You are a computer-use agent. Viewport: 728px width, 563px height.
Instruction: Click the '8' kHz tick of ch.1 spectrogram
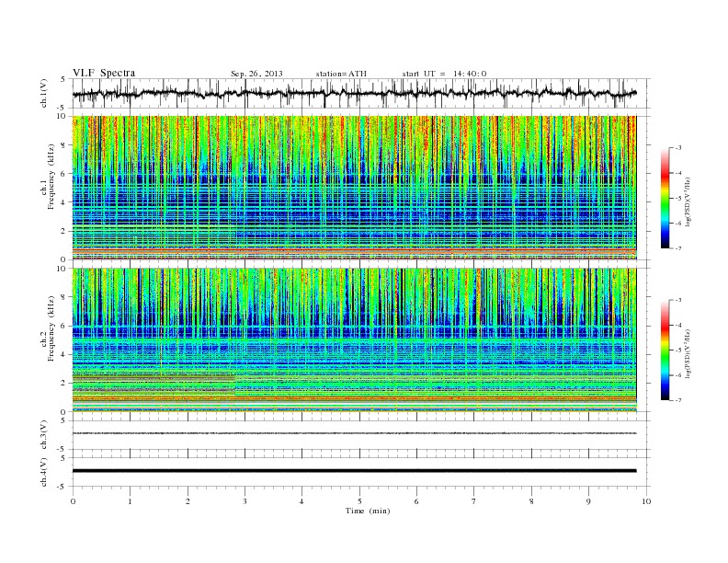point(63,145)
